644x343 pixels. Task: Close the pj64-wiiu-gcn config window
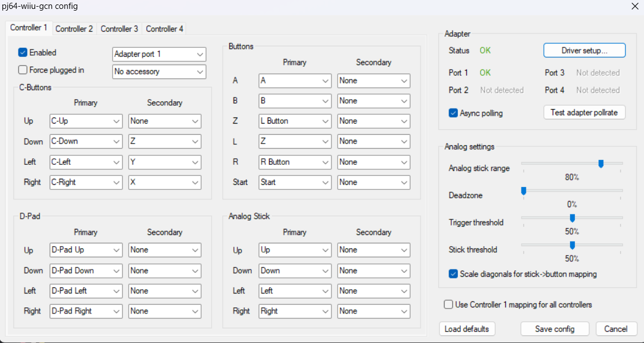click(x=635, y=6)
